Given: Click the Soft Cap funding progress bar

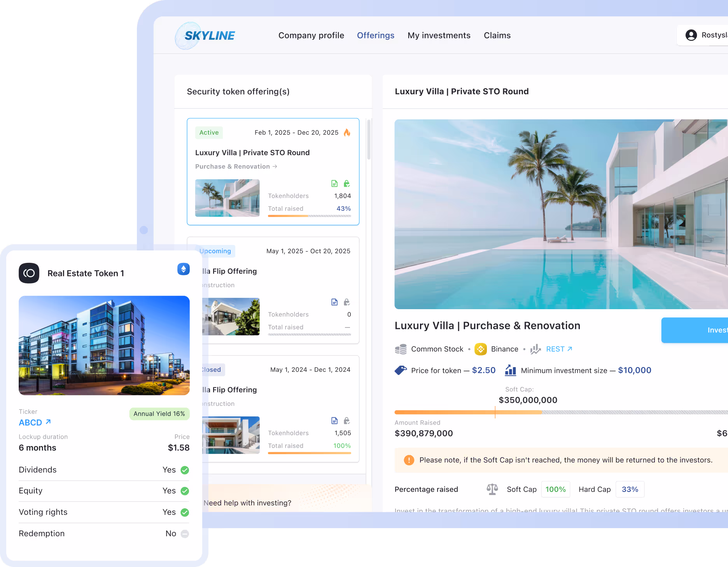Looking at the screenshot, I should pyautogui.click(x=561, y=412).
